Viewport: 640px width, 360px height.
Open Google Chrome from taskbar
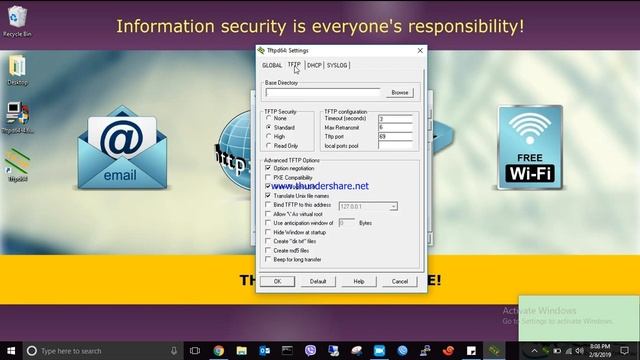pos(219,351)
